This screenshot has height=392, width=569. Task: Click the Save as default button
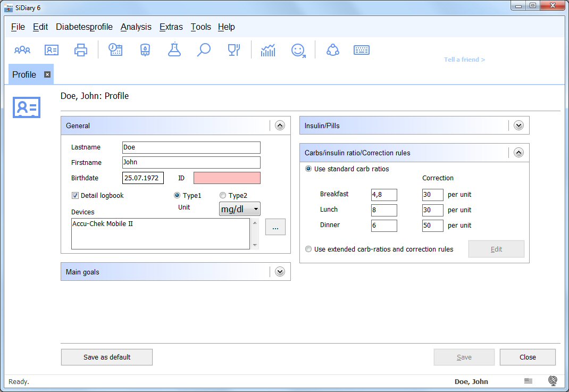point(107,357)
